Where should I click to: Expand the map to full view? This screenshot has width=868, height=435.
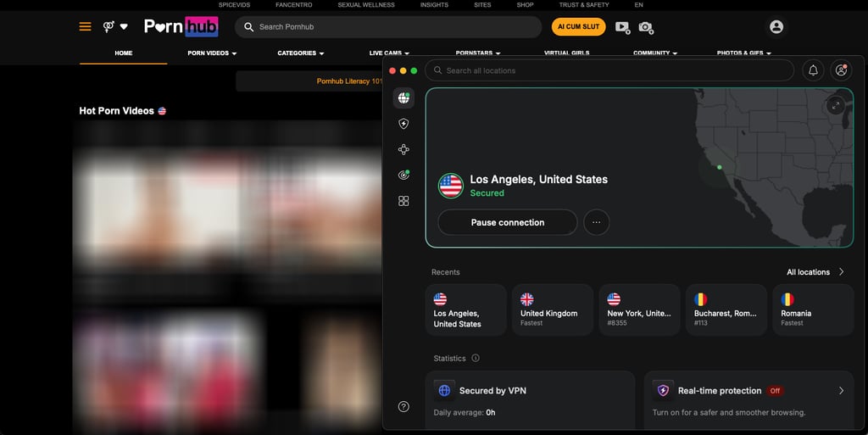[835, 105]
